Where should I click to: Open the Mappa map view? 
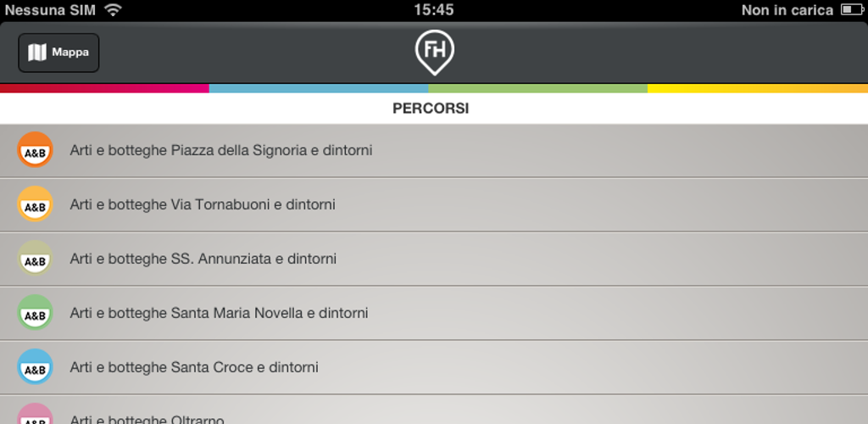58,53
